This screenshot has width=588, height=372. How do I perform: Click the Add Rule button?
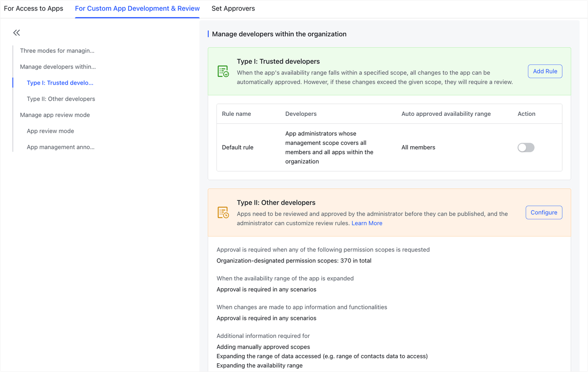(545, 71)
